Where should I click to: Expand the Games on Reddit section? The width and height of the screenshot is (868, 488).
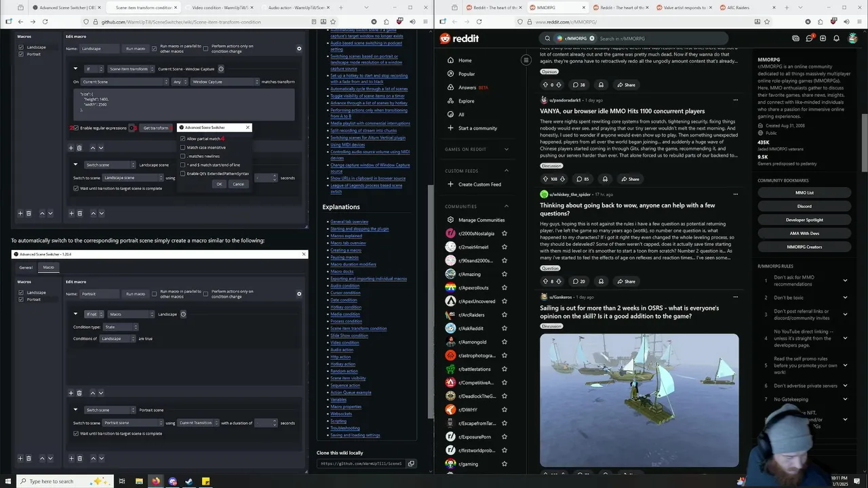[507, 149]
